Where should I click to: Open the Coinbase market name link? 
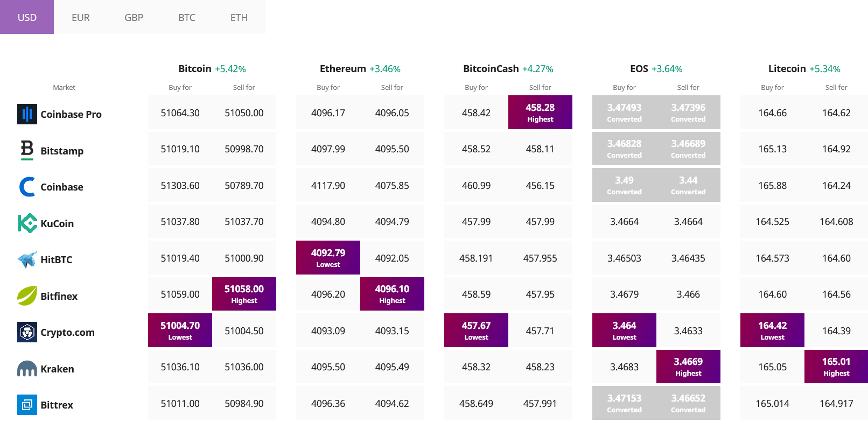click(62, 187)
